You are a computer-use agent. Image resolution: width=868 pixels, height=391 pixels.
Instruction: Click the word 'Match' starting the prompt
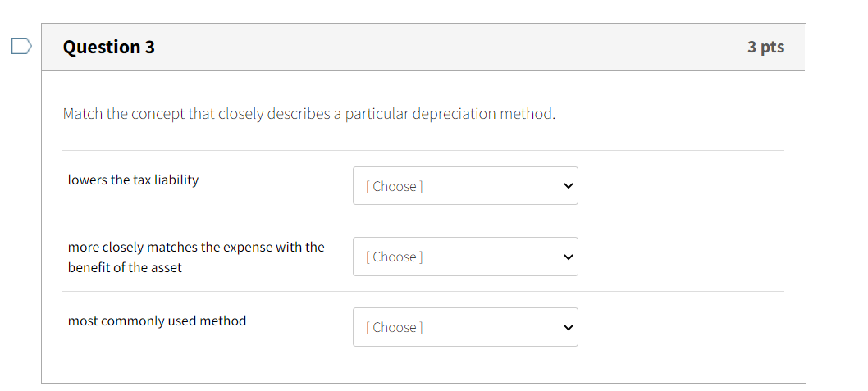click(82, 113)
